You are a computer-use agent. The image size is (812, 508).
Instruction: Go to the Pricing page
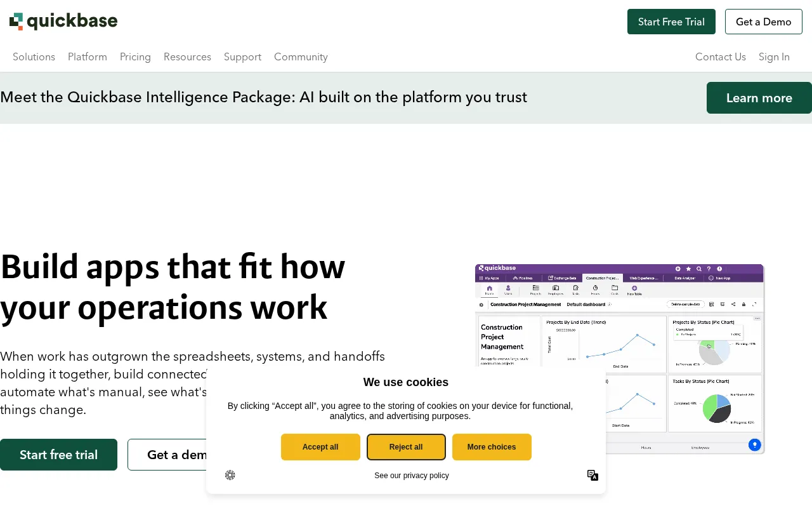point(135,57)
